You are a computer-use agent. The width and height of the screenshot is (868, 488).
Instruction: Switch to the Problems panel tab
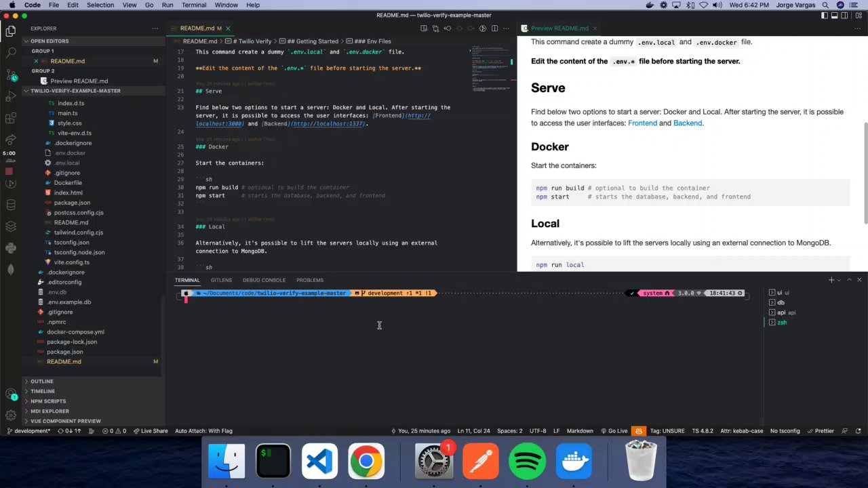pyautogui.click(x=309, y=280)
